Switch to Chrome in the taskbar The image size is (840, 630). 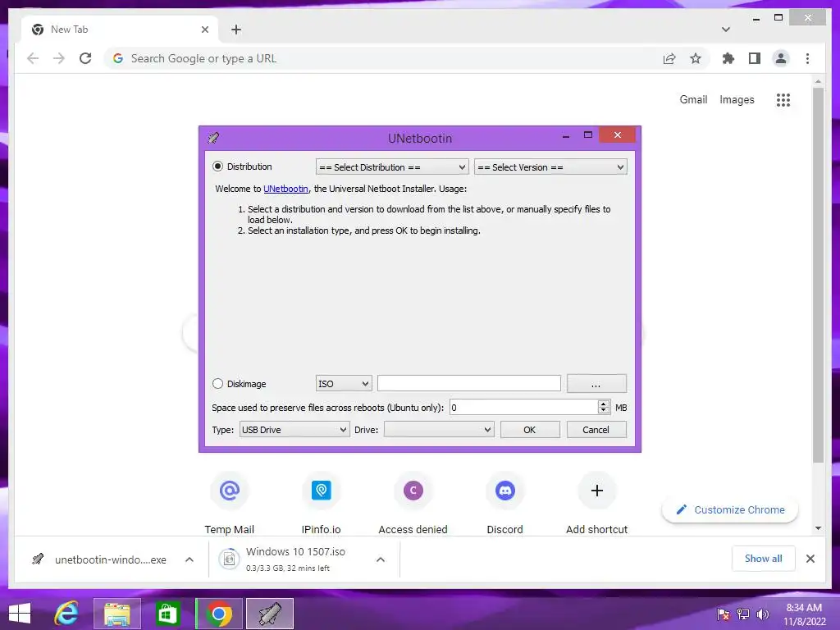(x=218, y=614)
